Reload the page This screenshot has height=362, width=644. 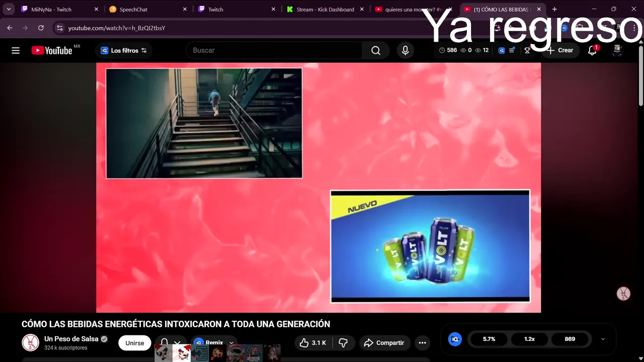point(41,28)
